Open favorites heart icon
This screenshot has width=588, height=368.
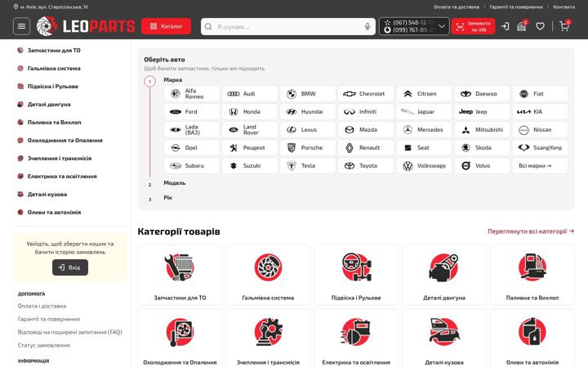pos(540,26)
